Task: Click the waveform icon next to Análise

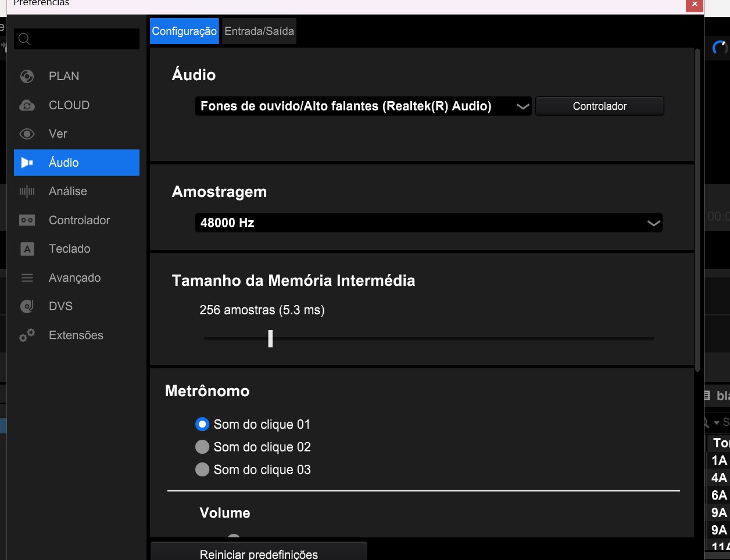Action: point(27,191)
